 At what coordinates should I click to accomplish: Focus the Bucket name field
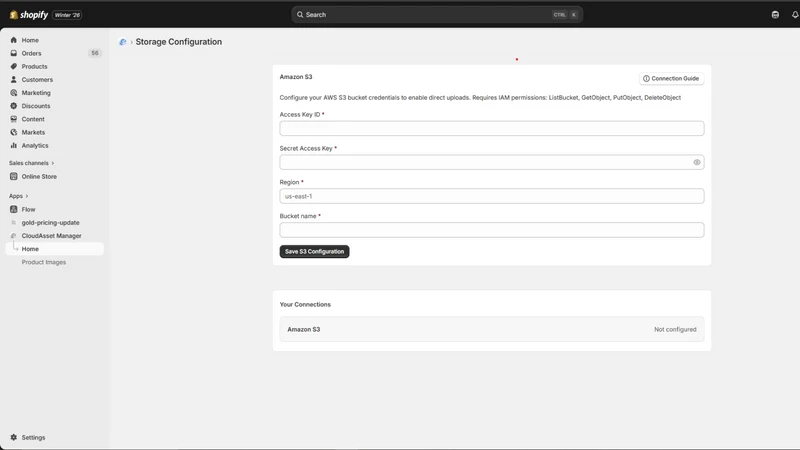pyautogui.click(x=492, y=230)
